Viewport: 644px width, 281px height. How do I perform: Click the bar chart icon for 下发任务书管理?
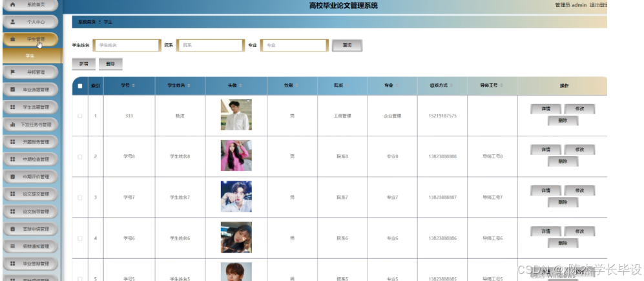[13, 125]
